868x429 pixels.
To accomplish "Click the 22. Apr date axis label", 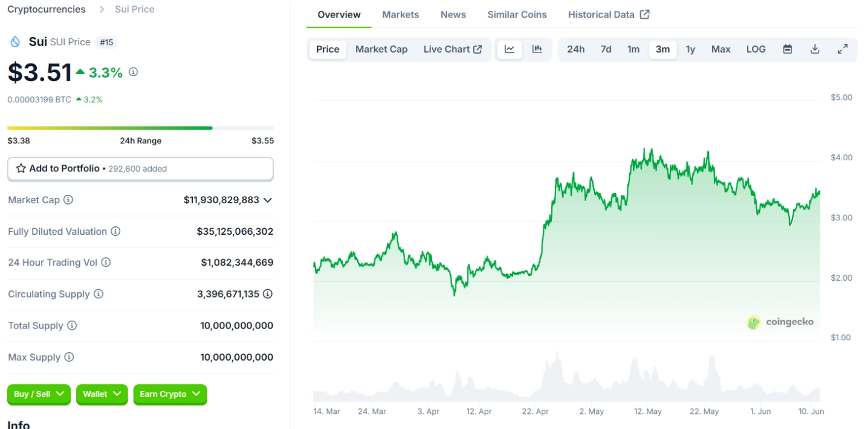I will coord(536,411).
